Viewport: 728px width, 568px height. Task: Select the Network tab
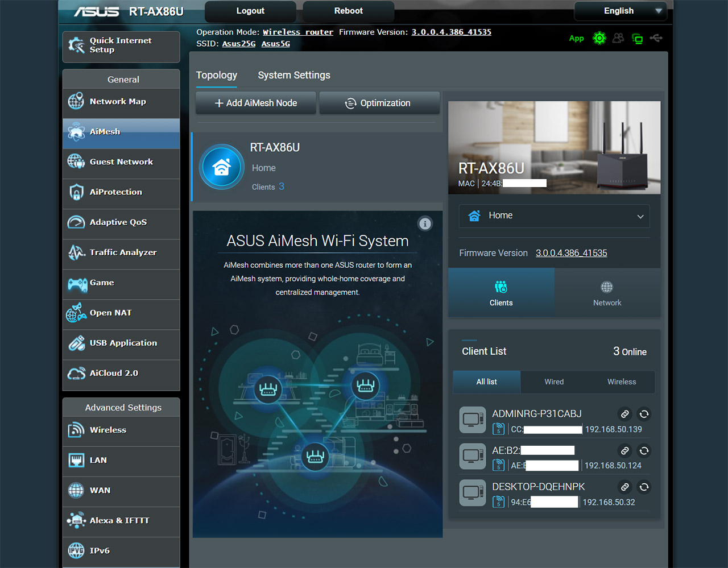[607, 293]
